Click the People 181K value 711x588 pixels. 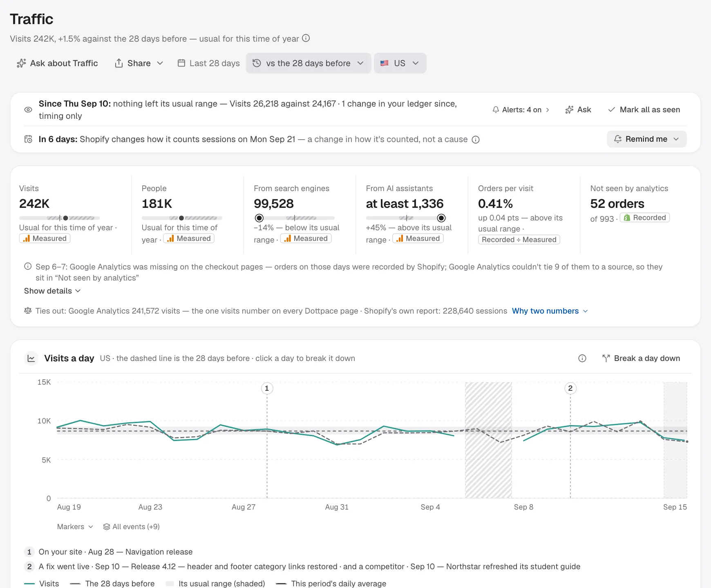point(157,204)
